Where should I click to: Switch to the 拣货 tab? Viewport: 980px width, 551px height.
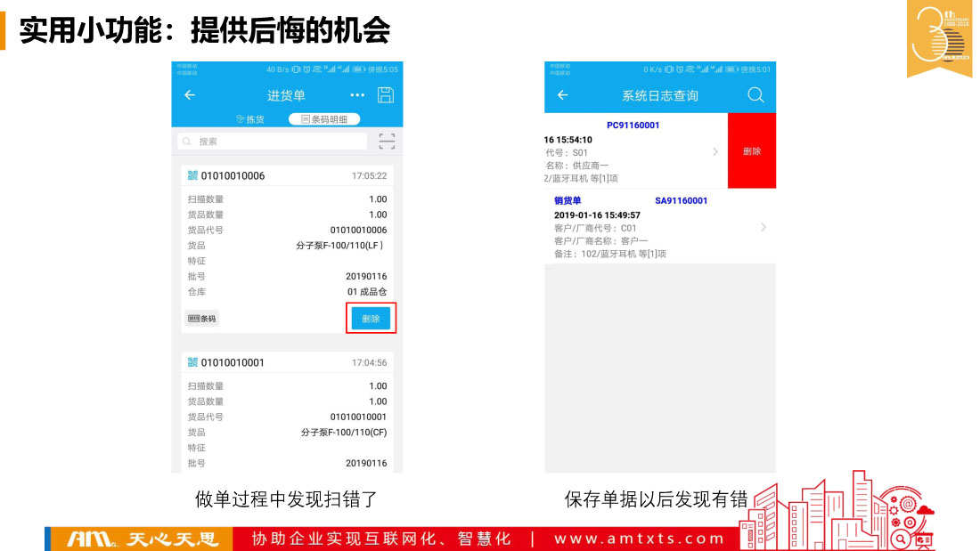[x=250, y=119]
